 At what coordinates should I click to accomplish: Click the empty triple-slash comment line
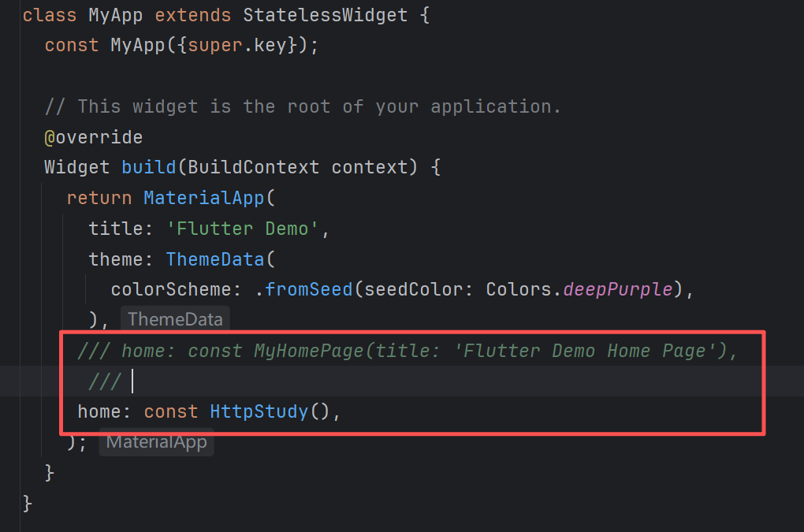pyautogui.click(x=105, y=381)
